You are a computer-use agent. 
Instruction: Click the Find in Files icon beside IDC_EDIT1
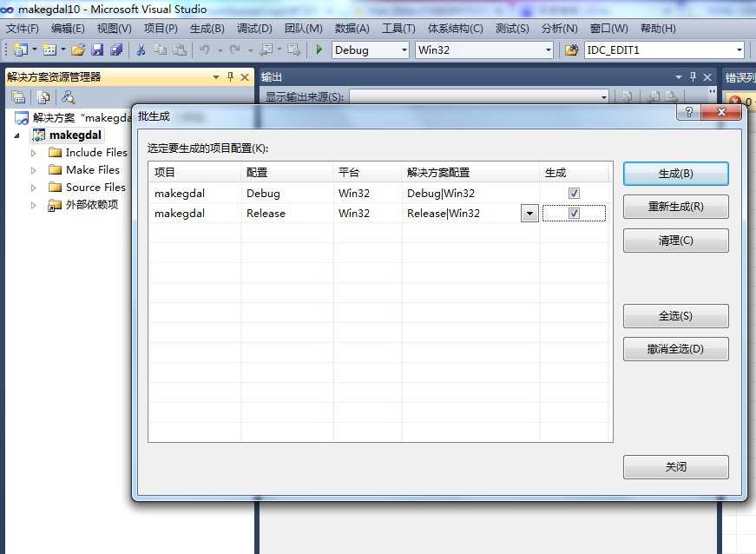point(571,50)
